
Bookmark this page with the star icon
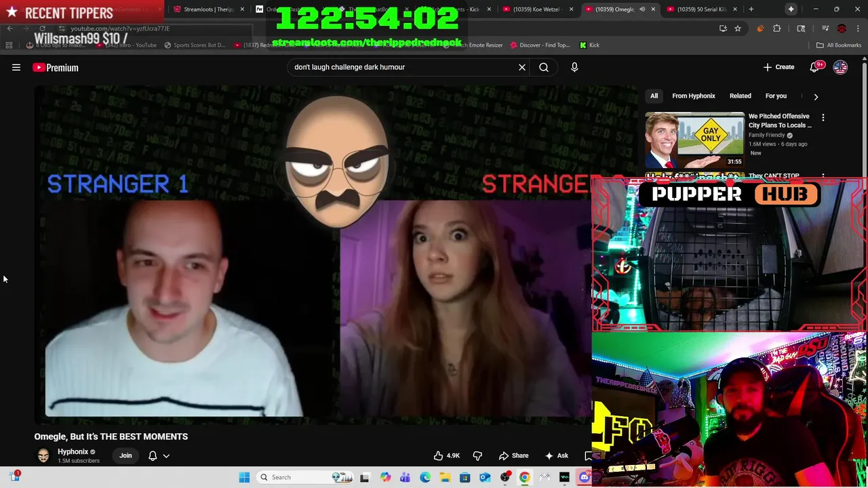click(x=738, y=28)
